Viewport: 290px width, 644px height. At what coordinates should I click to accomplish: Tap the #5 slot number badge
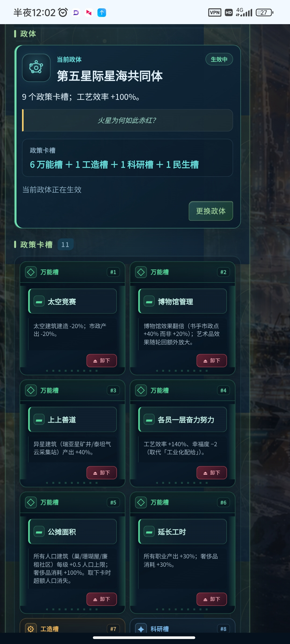click(113, 503)
